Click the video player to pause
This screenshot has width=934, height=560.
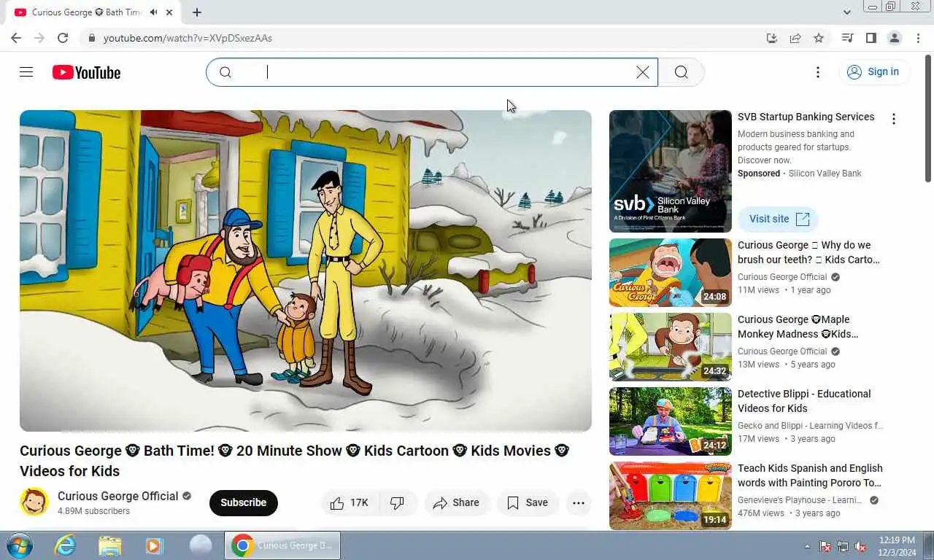pyautogui.click(x=306, y=271)
